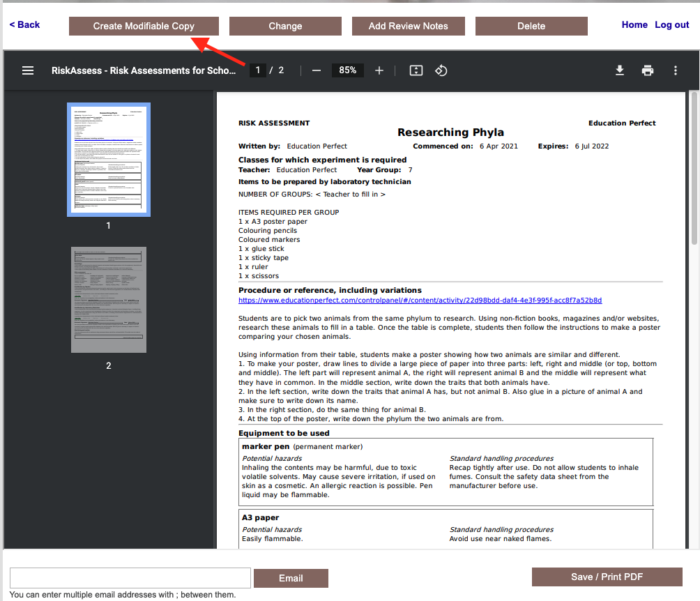The image size is (700, 601).
Task: Click the Researching Phyla title
Action: (450, 132)
